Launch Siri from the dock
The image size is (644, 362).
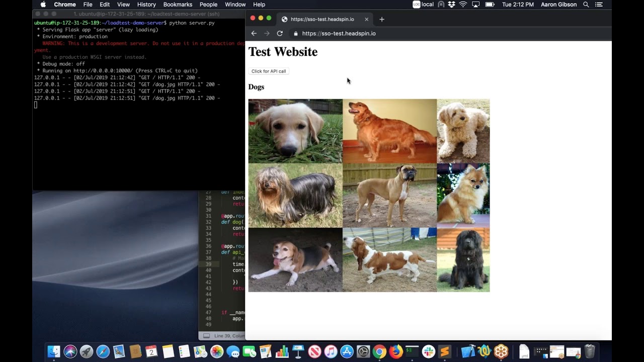coord(70,351)
